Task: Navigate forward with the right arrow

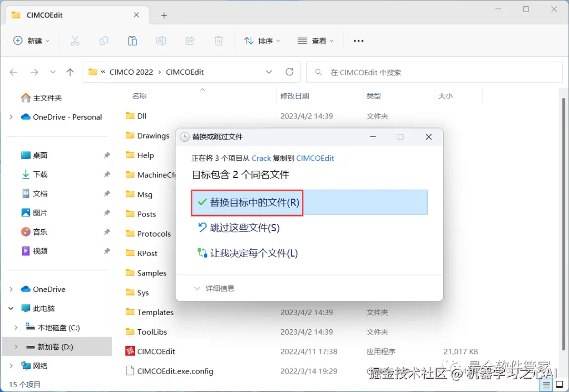Action: click(34, 72)
